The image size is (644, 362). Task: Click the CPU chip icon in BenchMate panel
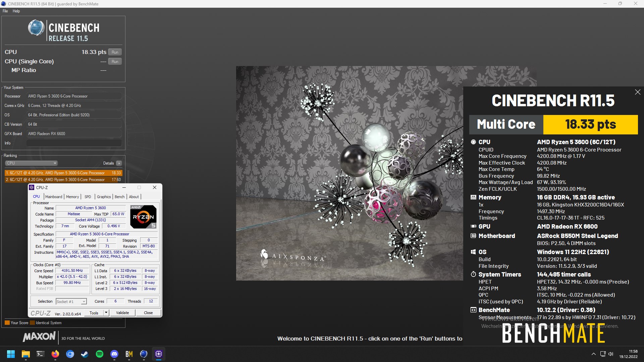(x=473, y=142)
